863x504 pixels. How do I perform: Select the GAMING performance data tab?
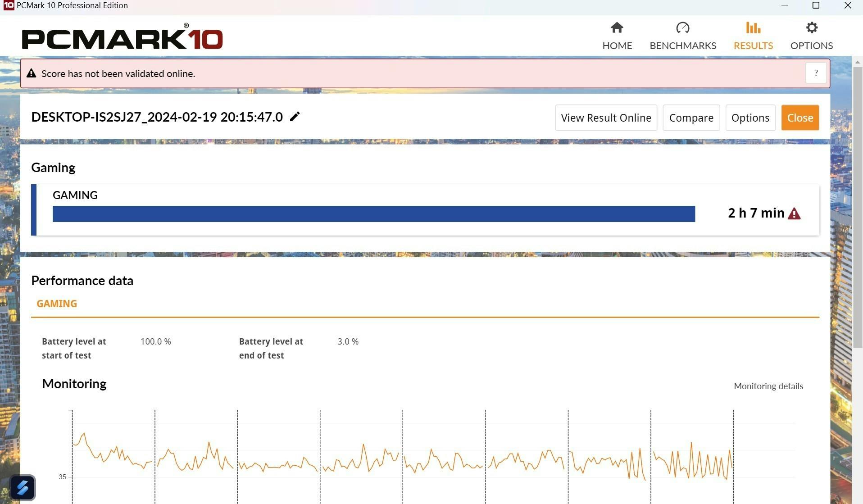tap(57, 304)
